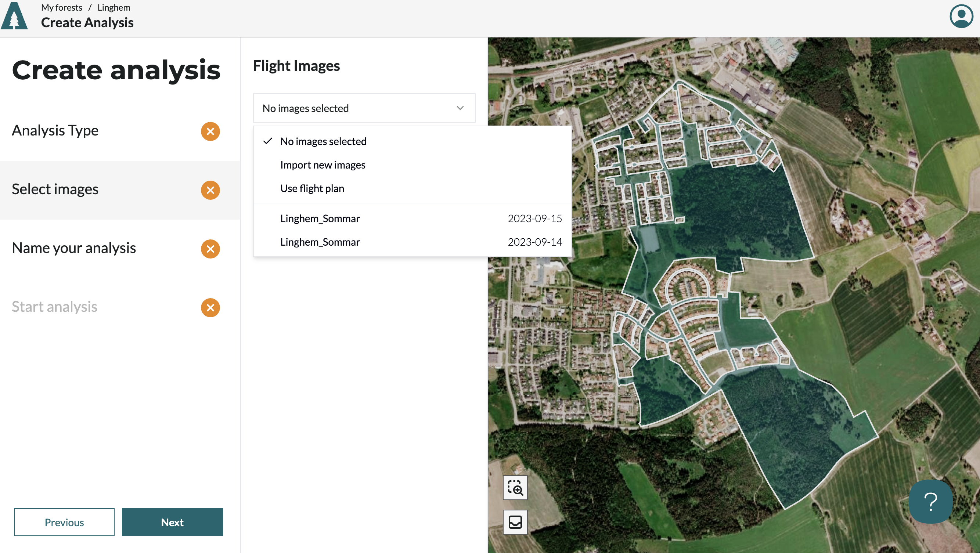Open the user profile icon

(961, 16)
